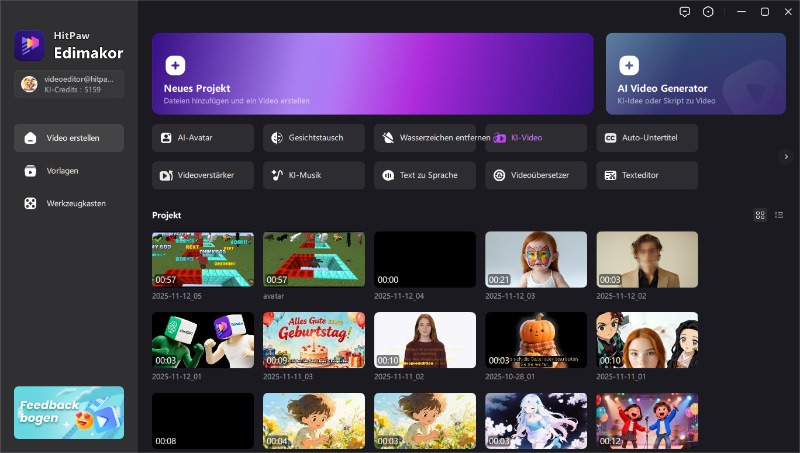Open the Texteditor tool
The height and width of the screenshot is (453, 800).
(x=647, y=175)
